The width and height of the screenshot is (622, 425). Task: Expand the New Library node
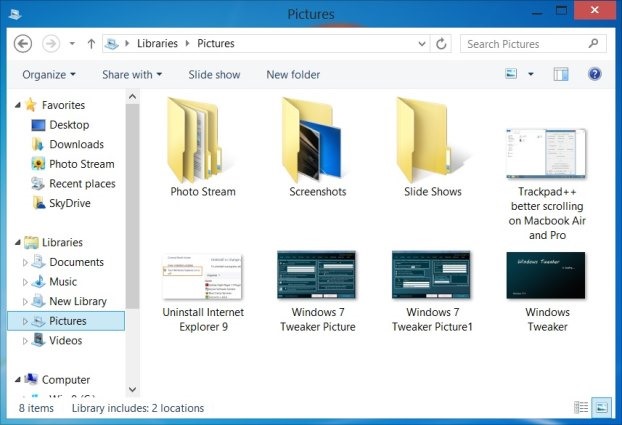25,302
